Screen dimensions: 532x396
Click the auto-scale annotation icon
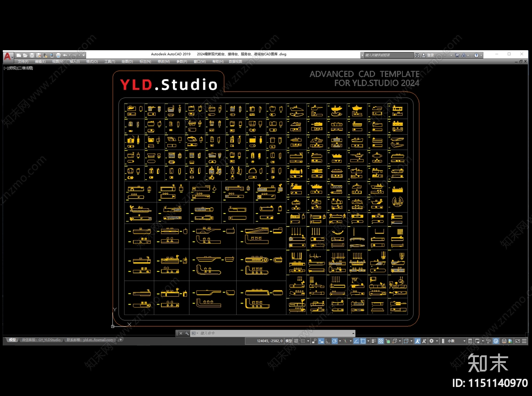click(x=424, y=341)
